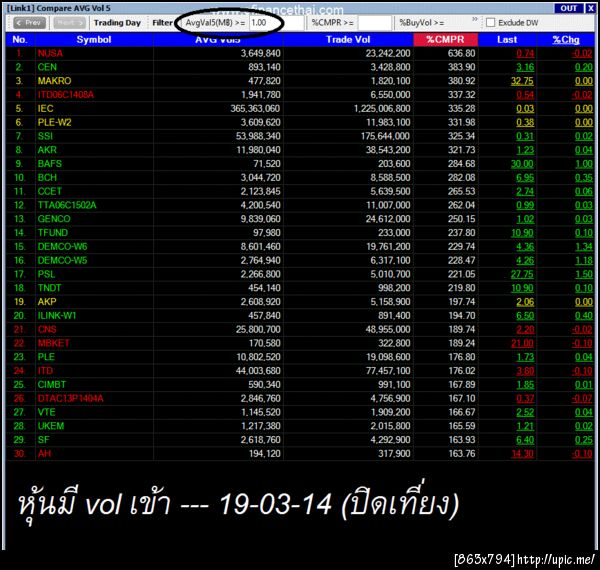Click DEMCO-W6 %Chg value 1.34

[584, 246]
